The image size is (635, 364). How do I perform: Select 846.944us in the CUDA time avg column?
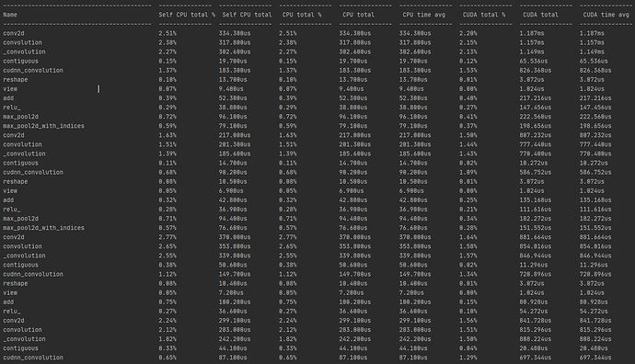[x=595, y=256]
